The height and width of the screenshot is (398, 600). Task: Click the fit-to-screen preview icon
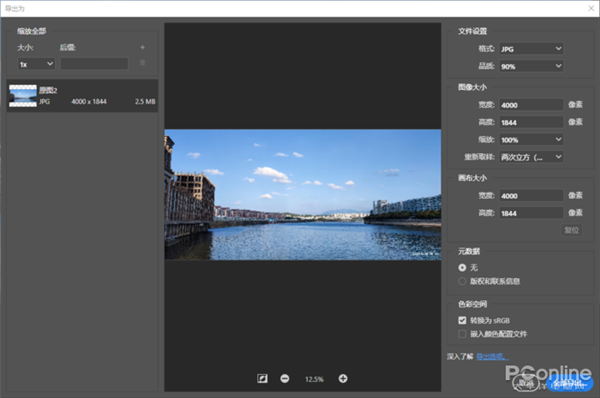pos(262,378)
